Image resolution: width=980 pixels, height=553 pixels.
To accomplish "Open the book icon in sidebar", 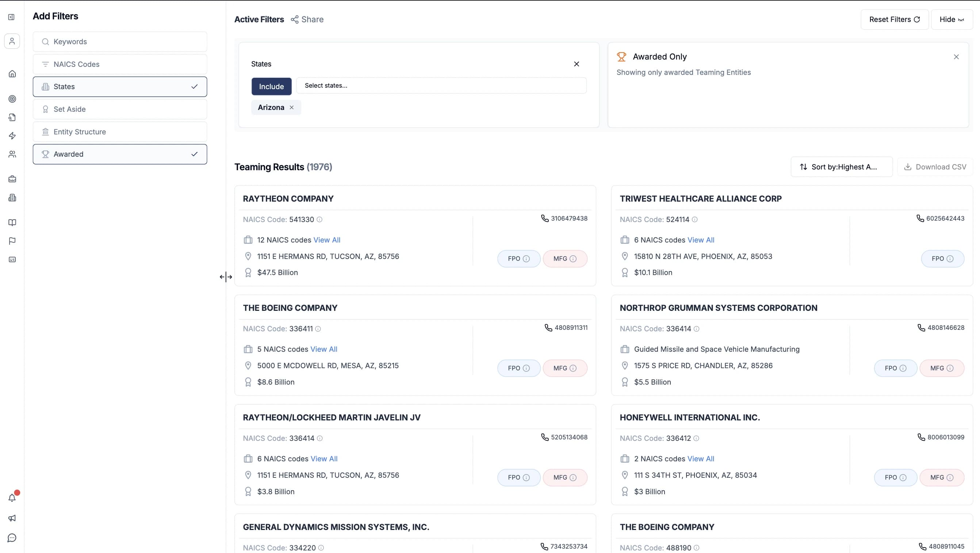I will click(x=12, y=223).
